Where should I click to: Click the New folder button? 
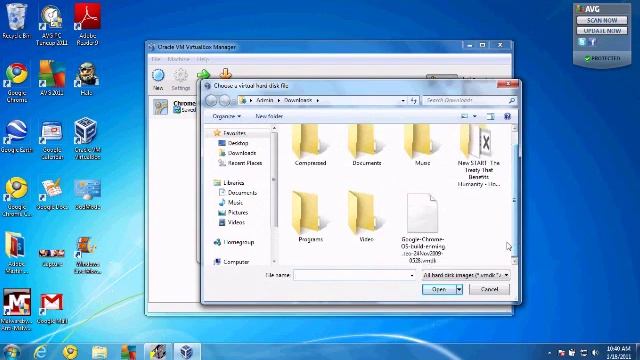pyautogui.click(x=269, y=116)
